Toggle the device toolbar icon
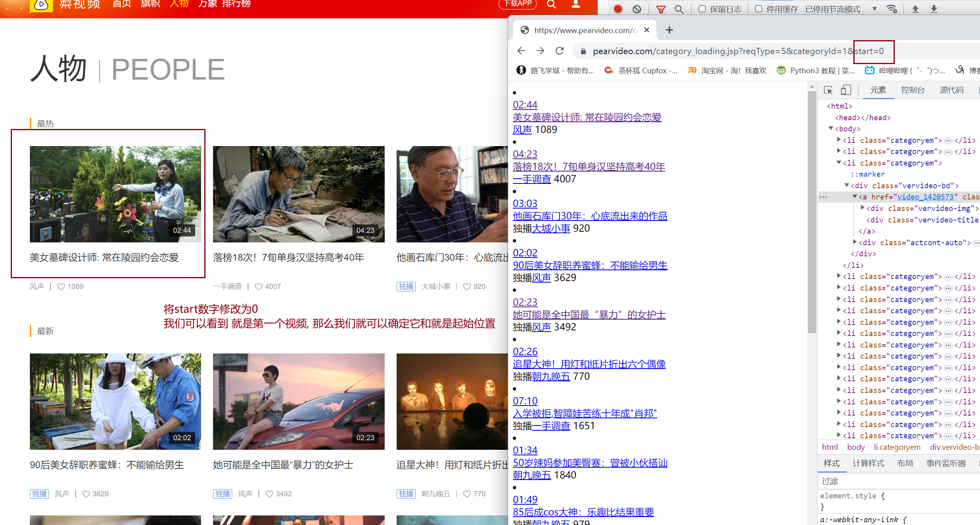 [846, 90]
